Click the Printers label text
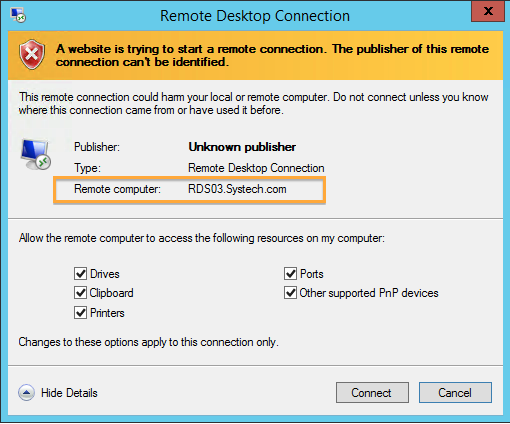The image size is (510, 424). point(107,313)
